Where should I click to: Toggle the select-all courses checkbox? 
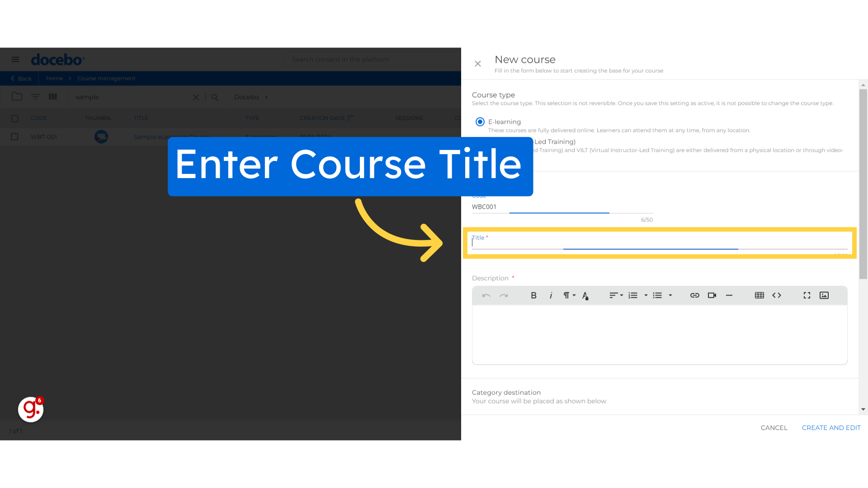coord(15,118)
